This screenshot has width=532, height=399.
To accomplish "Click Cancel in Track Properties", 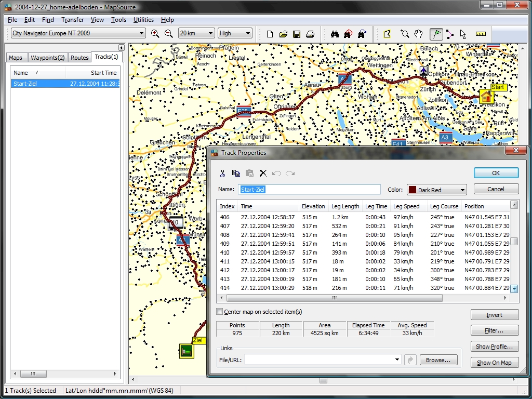I will click(496, 189).
